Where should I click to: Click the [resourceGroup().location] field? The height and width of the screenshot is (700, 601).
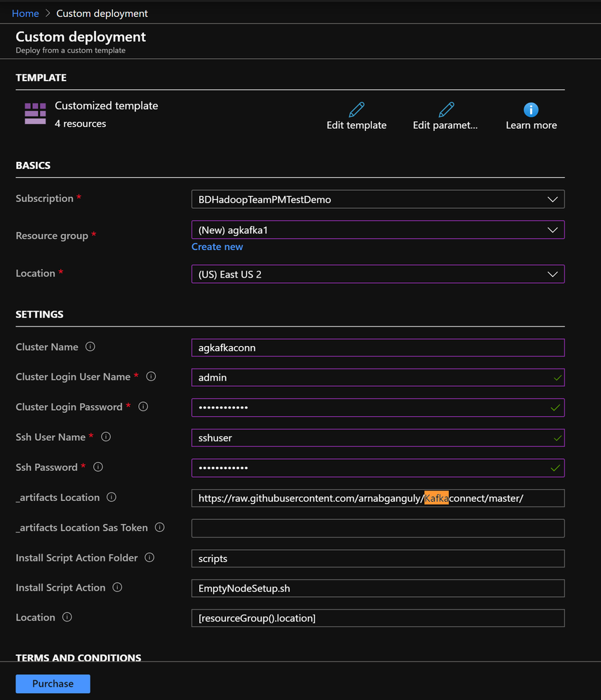point(378,618)
